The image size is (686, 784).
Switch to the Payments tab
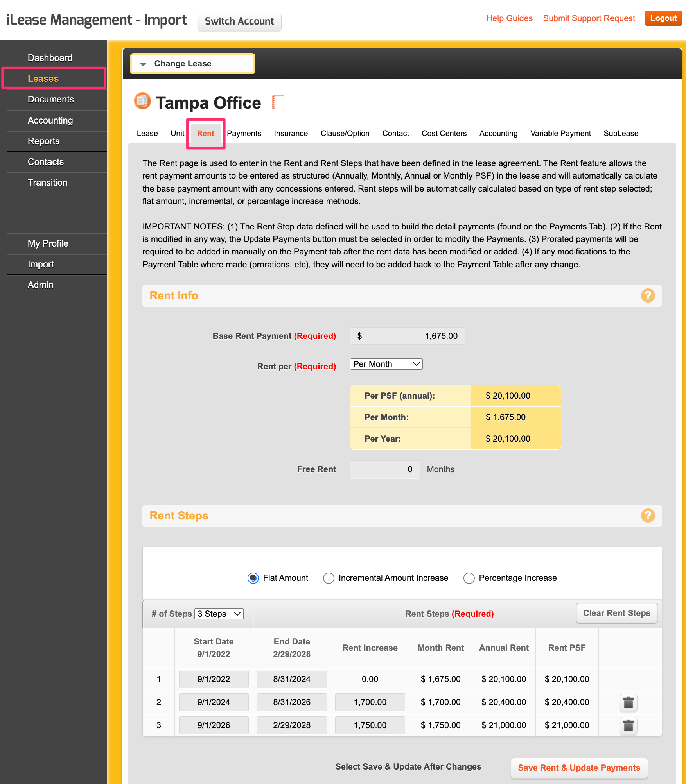[x=244, y=133]
